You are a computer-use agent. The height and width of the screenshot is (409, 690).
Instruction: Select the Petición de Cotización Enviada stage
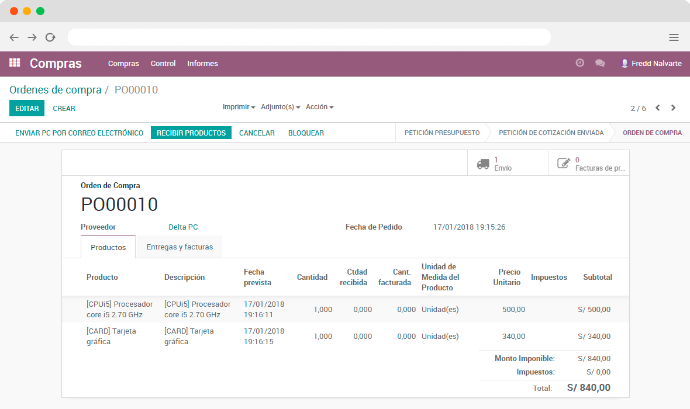[551, 133]
